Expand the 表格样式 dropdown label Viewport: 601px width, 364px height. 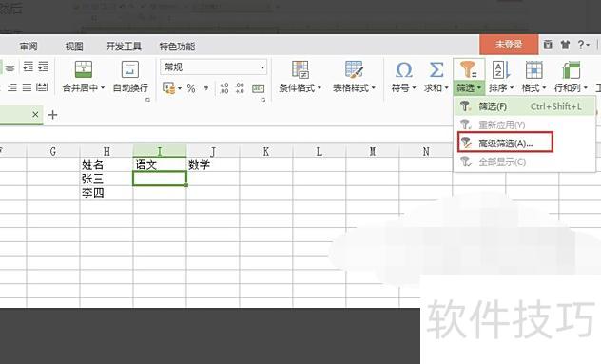[354, 88]
